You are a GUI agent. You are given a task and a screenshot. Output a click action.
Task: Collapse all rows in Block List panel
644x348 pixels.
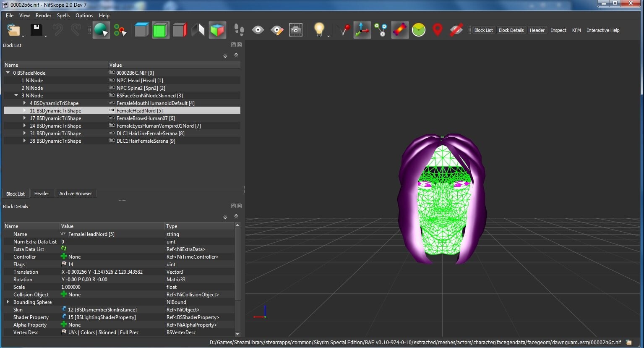(236, 55)
